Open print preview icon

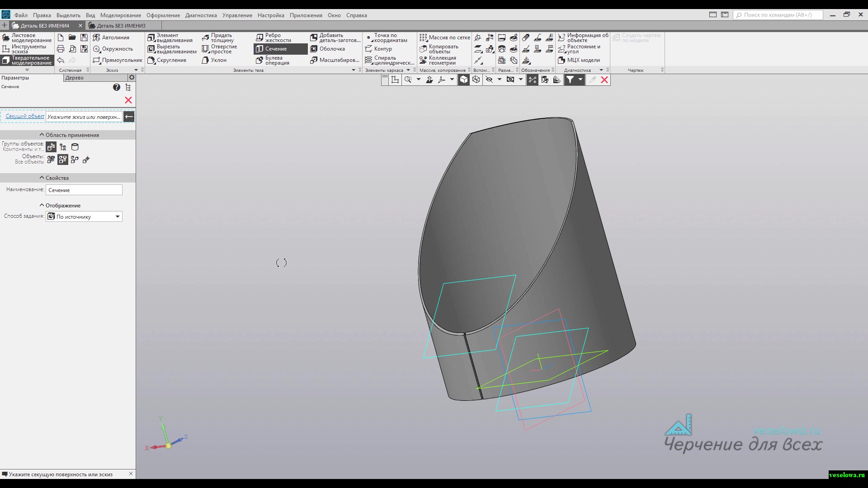(72, 49)
